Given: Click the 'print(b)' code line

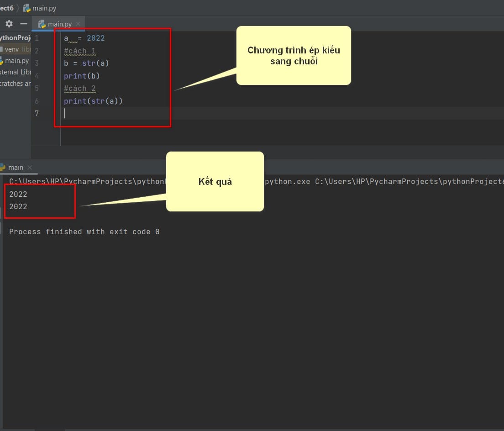Looking at the screenshot, I should (x=82, y=76).
